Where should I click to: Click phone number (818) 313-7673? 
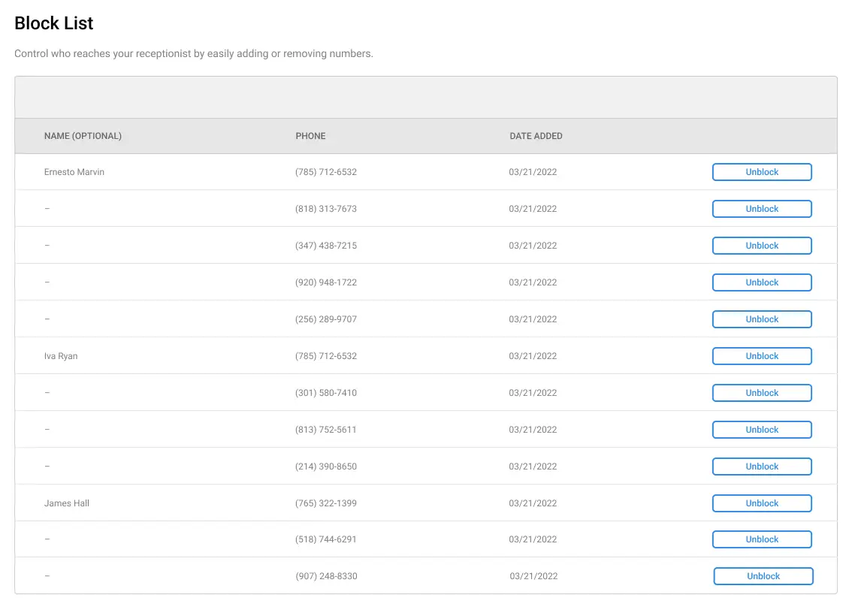[326, 209]
